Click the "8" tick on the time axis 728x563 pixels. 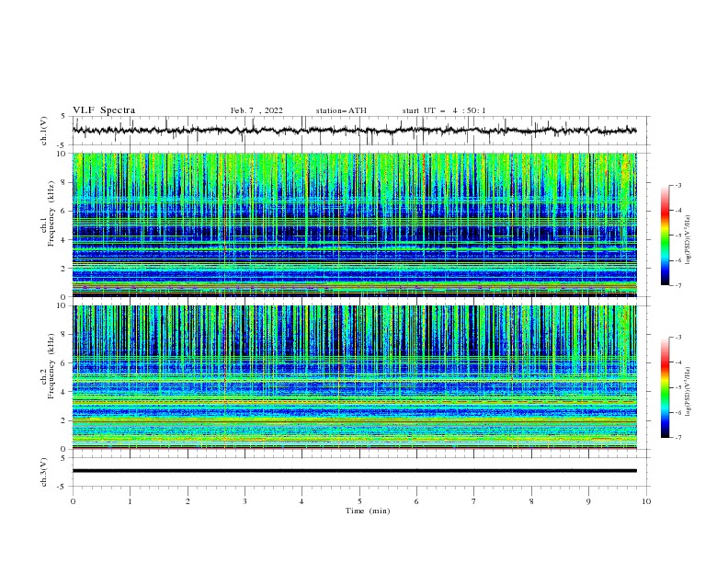point(531,501)
